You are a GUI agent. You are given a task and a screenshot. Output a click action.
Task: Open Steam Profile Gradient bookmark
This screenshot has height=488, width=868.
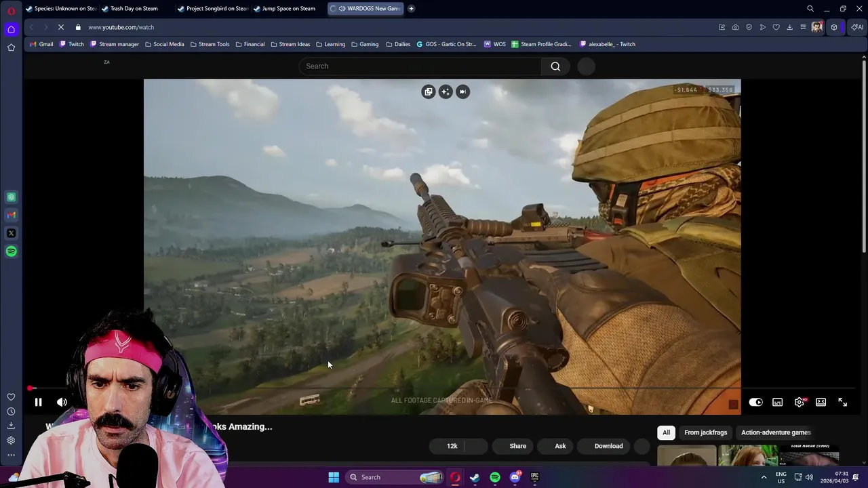[x=541, y=44]
